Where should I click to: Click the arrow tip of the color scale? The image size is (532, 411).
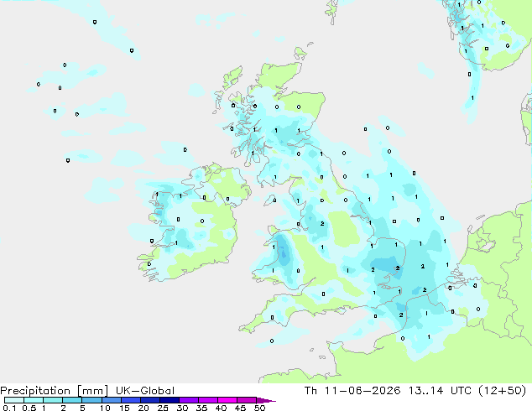pyautogui.click(x=267, y=400)
